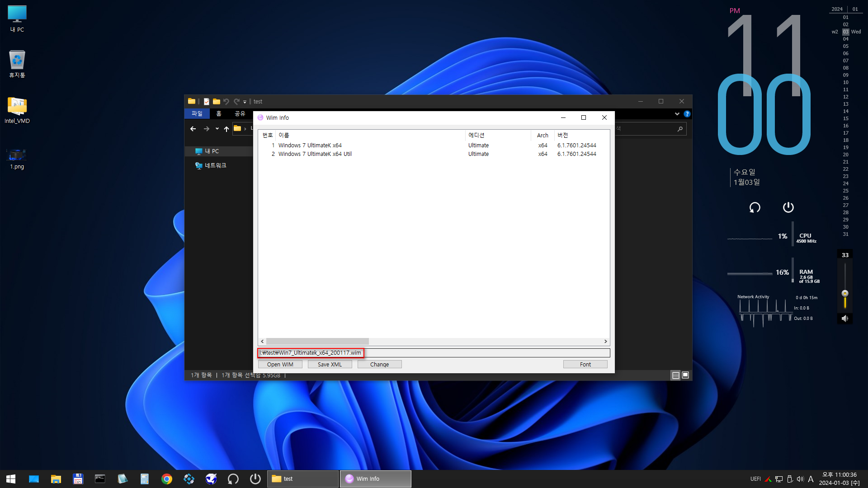
Task: Mute with the desktop widget speaker icon
Action: coord(844,319)
